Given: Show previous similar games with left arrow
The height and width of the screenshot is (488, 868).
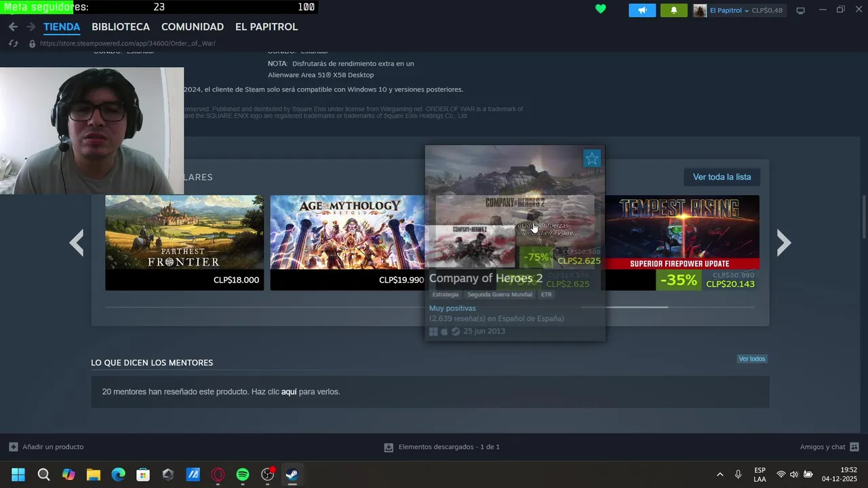Looking at the screenshot, I should click(77, 243).
